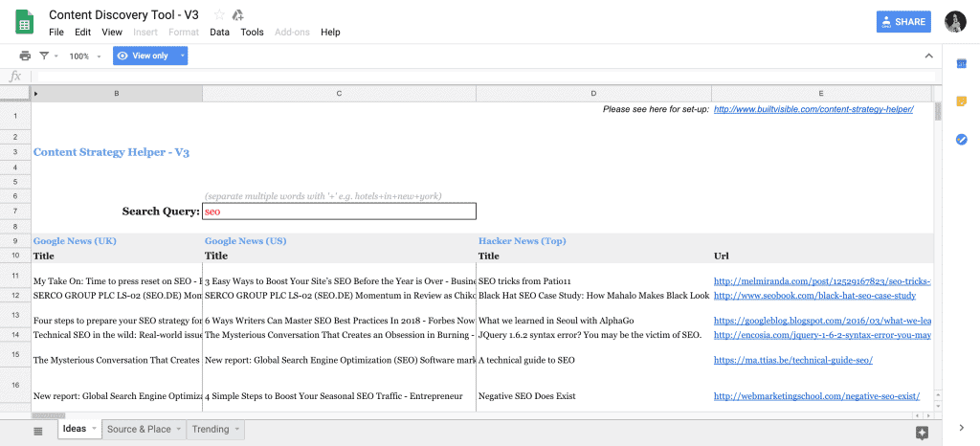Image resolution: width=980 pixels, height=446 pixels.
Task: Select column E header
Action: [821, 94]
